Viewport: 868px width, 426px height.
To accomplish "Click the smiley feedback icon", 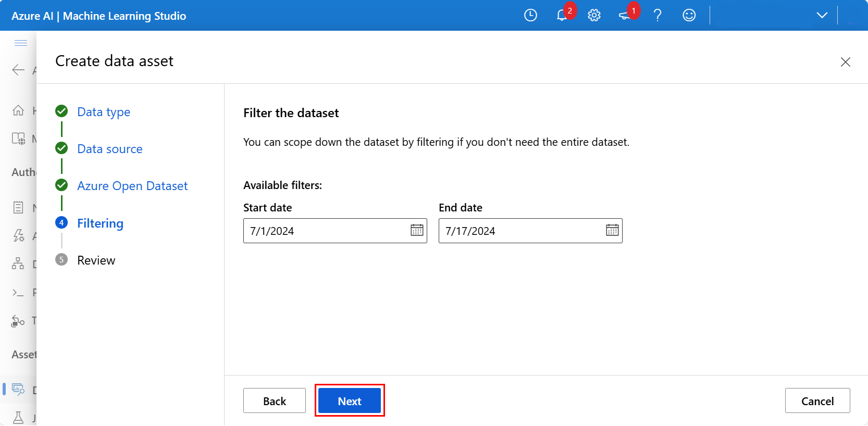I will tap(689, 16).
